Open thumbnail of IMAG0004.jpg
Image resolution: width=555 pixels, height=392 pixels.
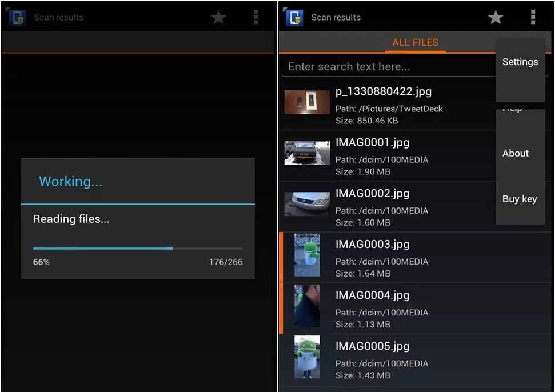[x=308, y=306]
